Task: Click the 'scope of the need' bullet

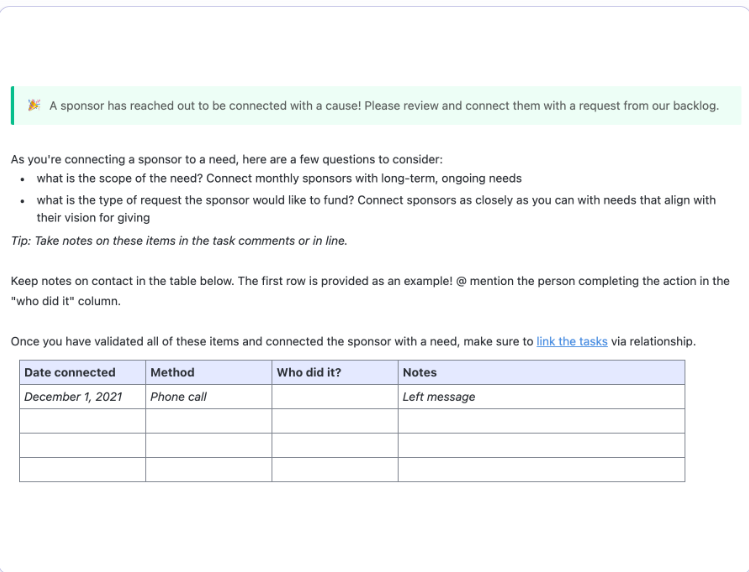Action: point(279,178)
